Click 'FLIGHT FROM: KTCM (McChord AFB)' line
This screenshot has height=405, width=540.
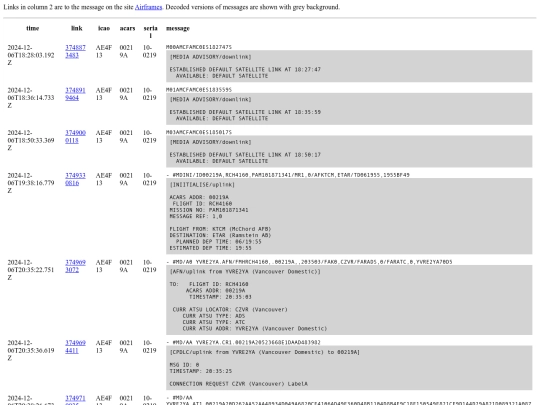(220, 229)
